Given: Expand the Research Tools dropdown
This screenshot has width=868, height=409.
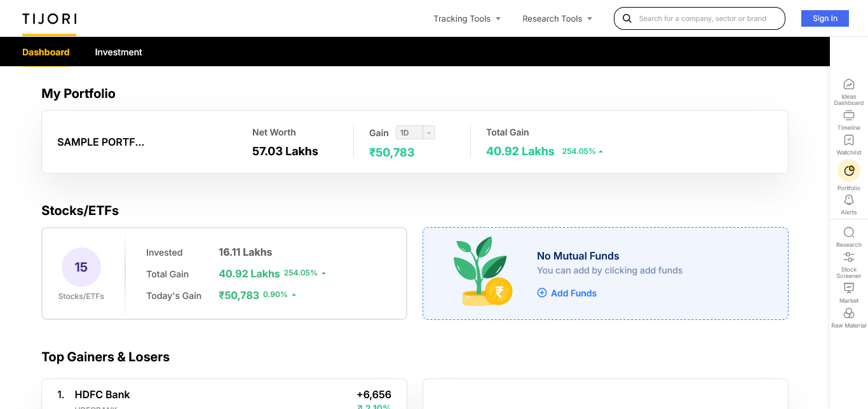Looking at the screenshot, I should [x=557, y=18].
